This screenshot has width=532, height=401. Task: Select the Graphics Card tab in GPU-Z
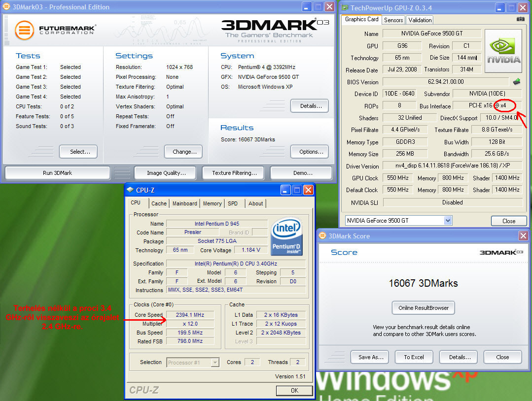[x=362, y=19]
